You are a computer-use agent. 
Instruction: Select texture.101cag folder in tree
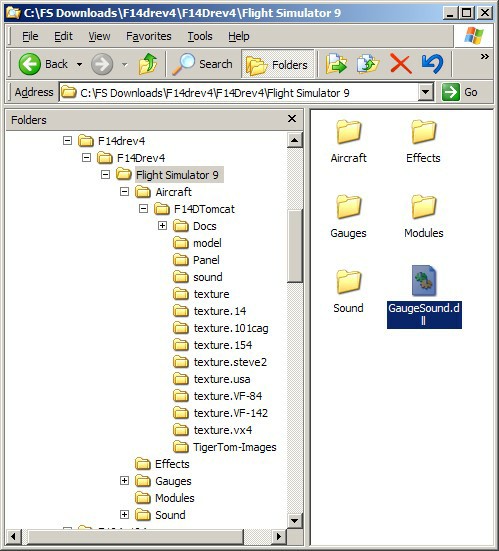[221, 328]
